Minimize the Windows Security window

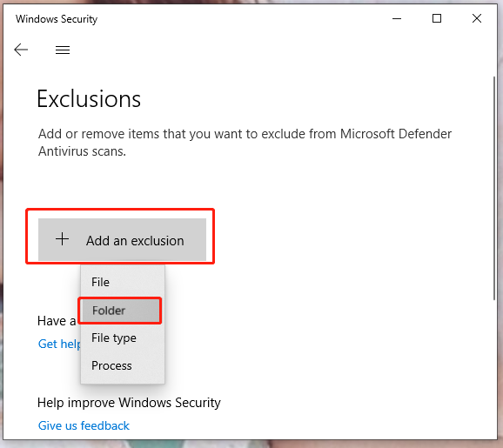(x=397, y=18)
